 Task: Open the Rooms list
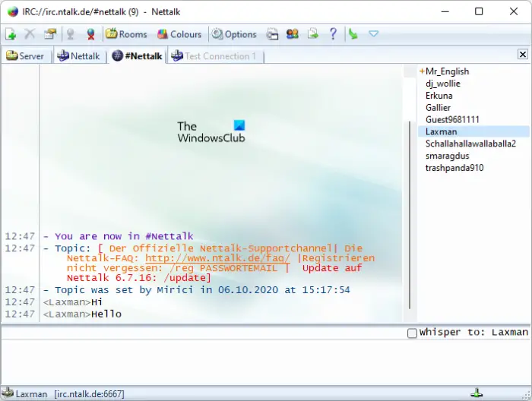click(x=126, y=34)
